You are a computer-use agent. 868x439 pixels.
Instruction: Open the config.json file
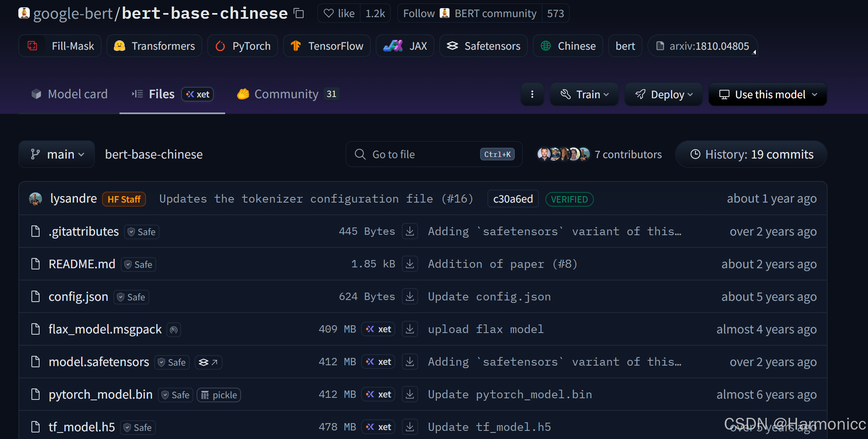78,297
